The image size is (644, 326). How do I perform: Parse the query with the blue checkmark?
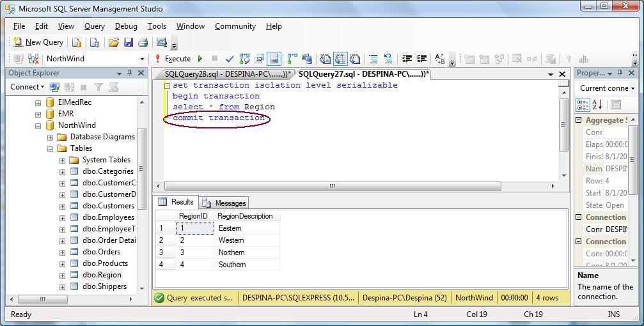click(x=229, y=59)
